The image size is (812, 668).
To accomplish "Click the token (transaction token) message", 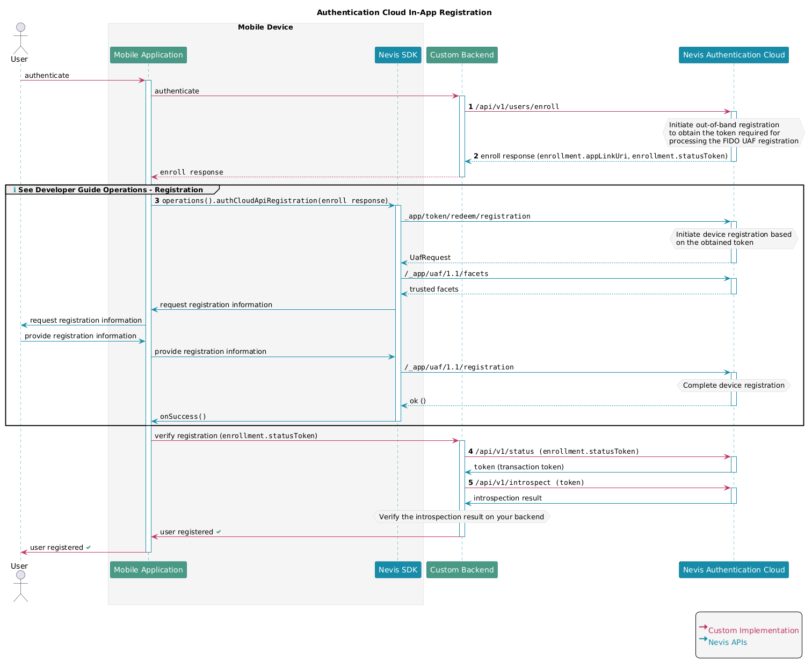I will click(519, 467).
